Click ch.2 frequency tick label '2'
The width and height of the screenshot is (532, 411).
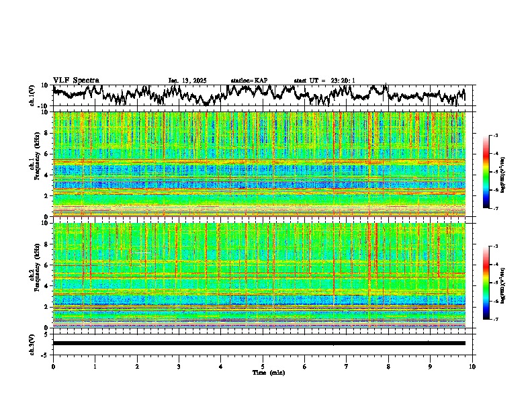[x=47, y=307]
